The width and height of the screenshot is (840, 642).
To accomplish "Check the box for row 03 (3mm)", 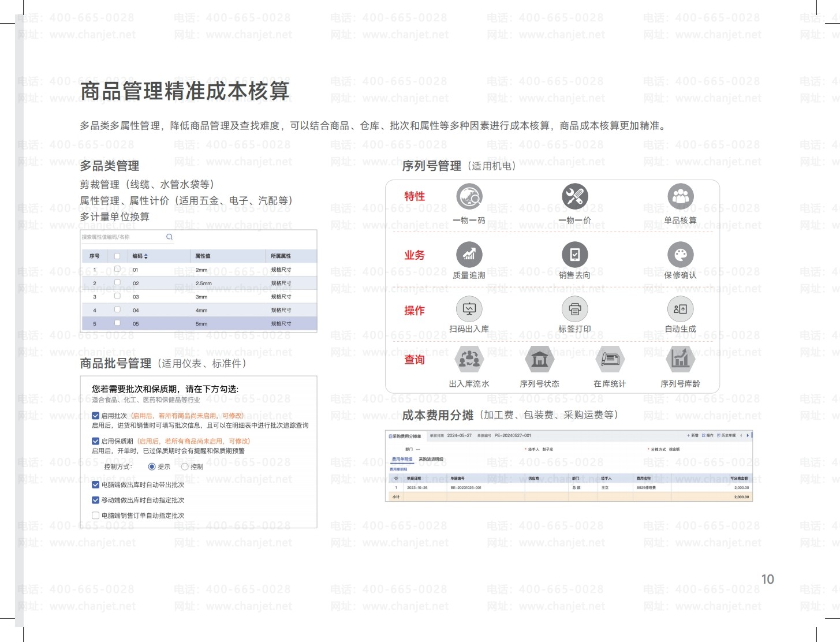I will click(x=117, y=296).
